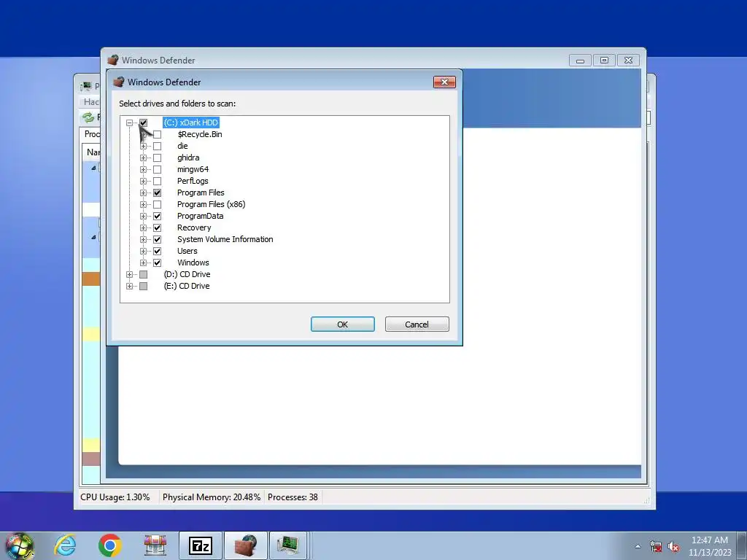Click the Show Desktop button
This screenshot has height=560, width=747.
742,545
